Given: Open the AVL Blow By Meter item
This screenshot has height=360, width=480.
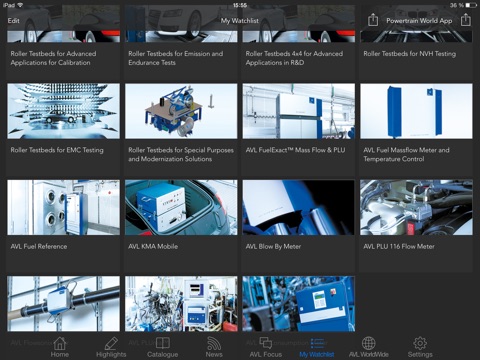Looking at the screenshot, I should pos(299,226).
